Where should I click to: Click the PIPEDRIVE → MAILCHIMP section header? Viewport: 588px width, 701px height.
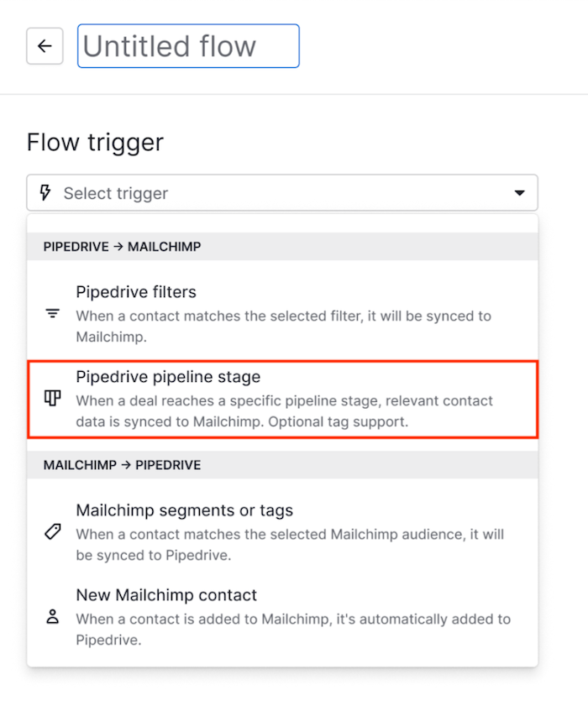tap(123, 247)
